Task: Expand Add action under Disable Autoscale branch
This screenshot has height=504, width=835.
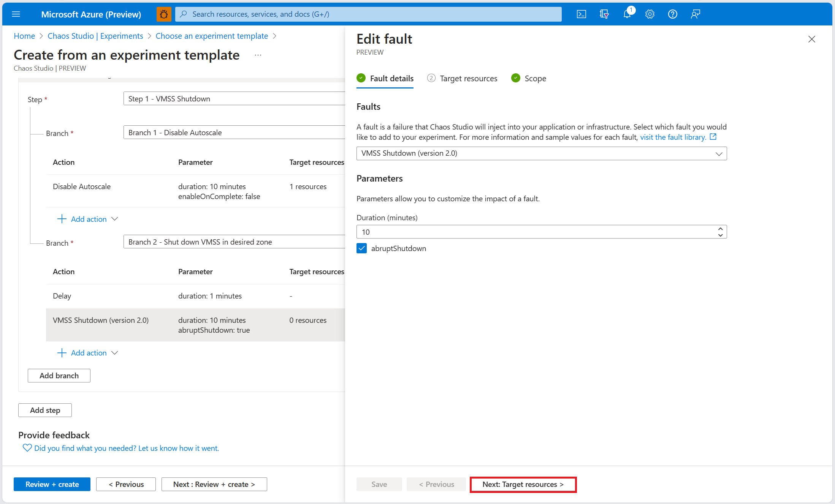Action: [x=88, y=219]
